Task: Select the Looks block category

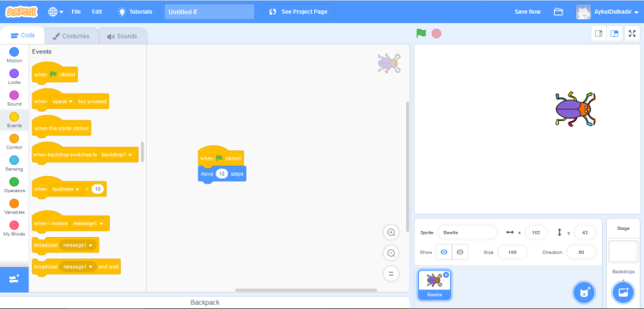Action: [x=14, y=76]
